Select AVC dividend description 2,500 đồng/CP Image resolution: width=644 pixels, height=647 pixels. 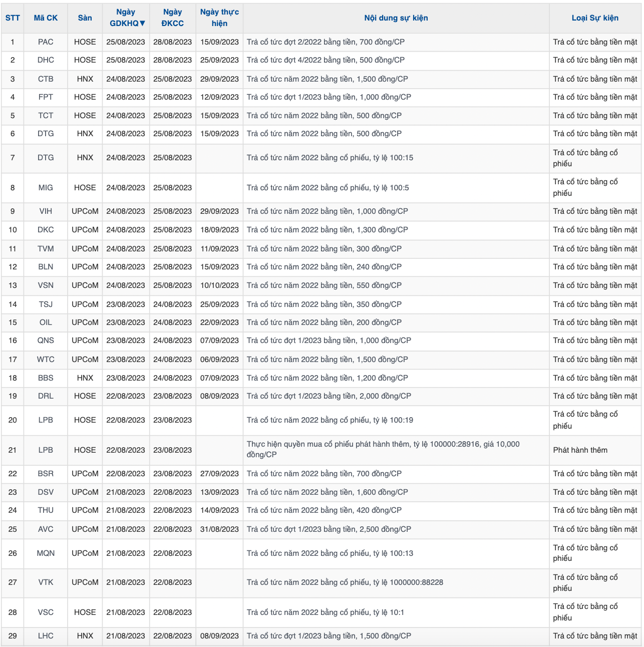[x=329, y=529]
